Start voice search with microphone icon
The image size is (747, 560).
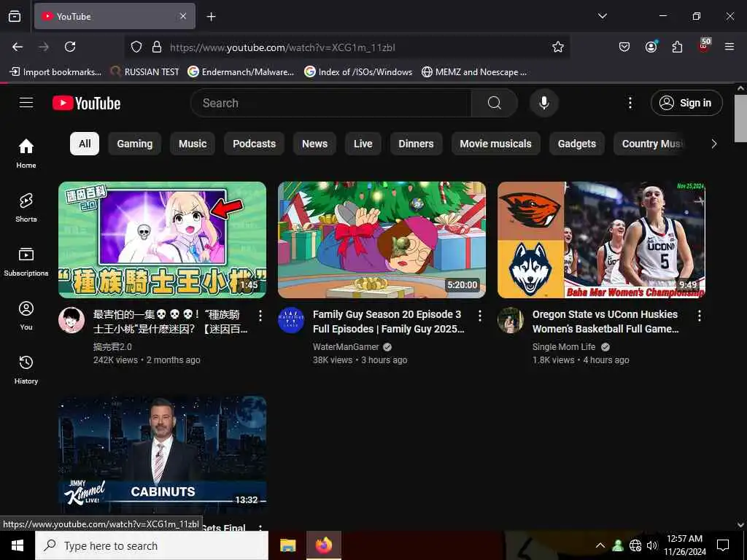click(544, 103)
